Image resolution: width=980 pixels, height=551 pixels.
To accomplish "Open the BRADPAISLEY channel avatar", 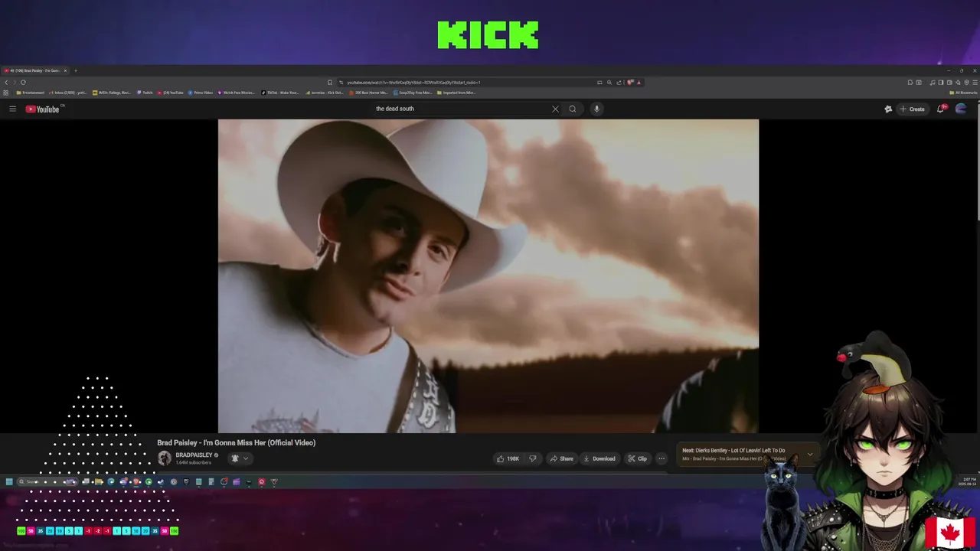I will click(x=165, y=458).
